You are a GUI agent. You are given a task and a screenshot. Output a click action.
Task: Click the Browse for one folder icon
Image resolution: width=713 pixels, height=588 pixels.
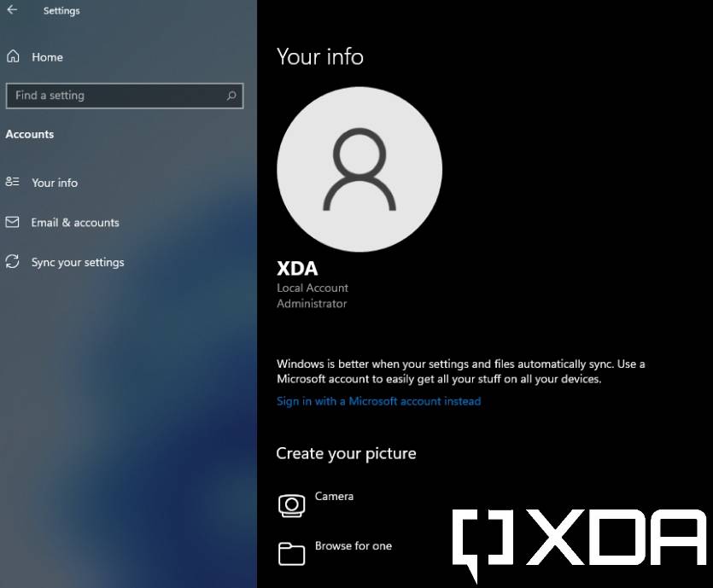tap(291, 554)
